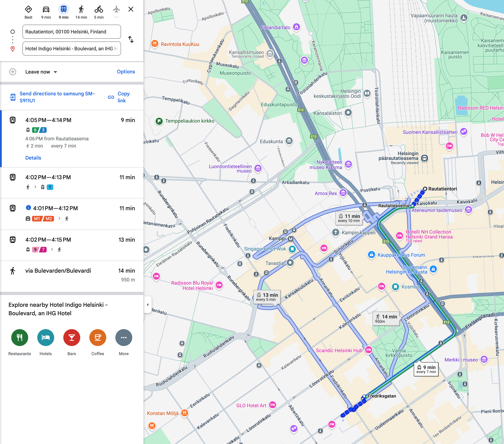The height and width of the screenshot is (444, 504).
Task: Select the 14 min walking label on map
Action: click(386, 319)
